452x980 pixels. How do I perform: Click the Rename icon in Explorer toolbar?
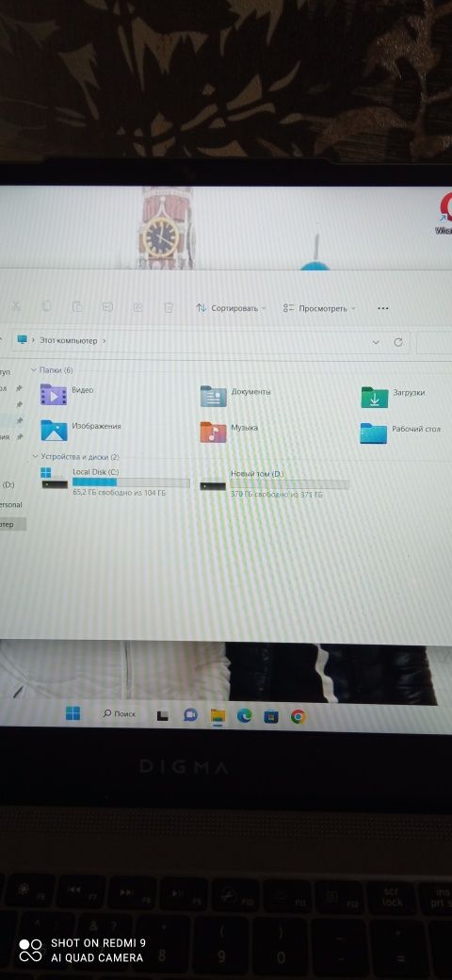tap(107, 307)
